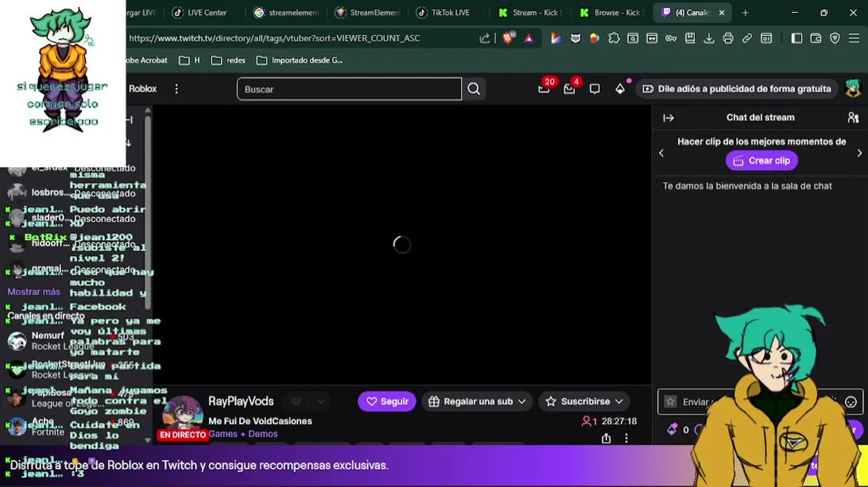868x487 pixels.
Task: Open the user avatar menu at top right
Action: (852, 89)
